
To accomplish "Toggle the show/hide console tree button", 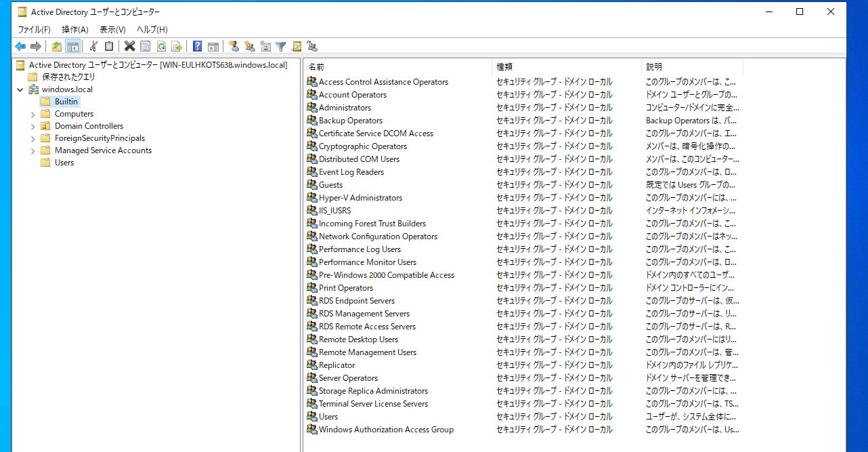I will pyautogui.click(x=72, y=46).
